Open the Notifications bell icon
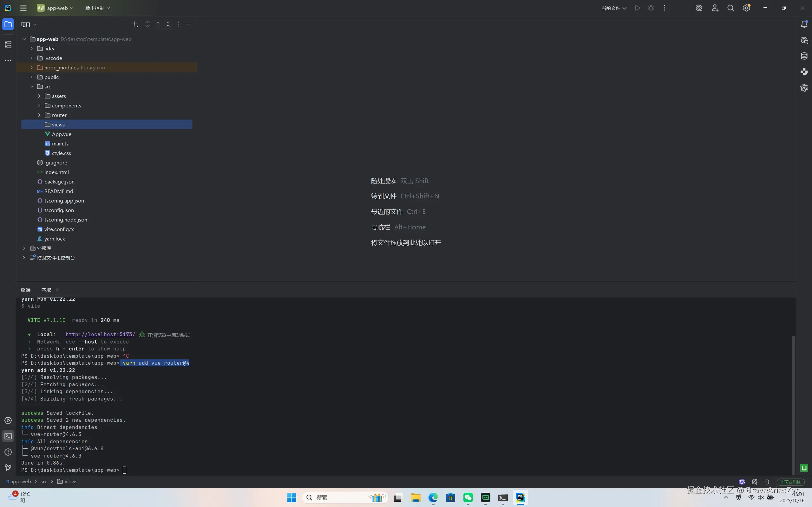The width and height of the screenshot is (812, 507). click(804, 24)
